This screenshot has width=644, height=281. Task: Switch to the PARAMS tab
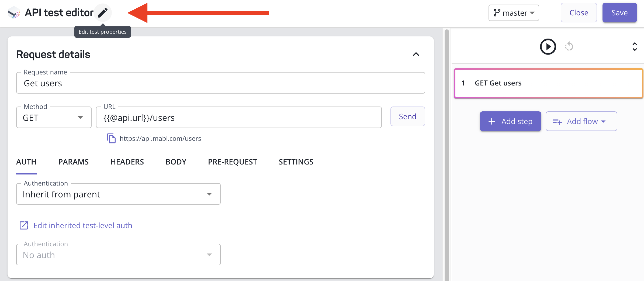[x=74, y=162]
